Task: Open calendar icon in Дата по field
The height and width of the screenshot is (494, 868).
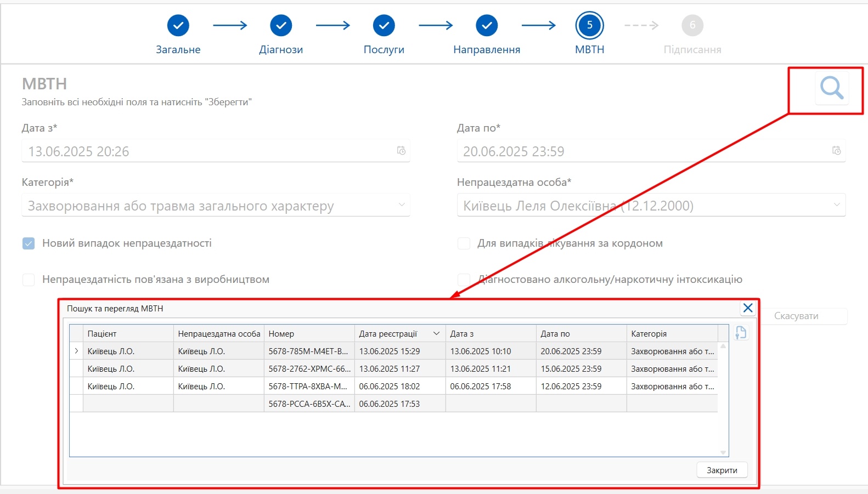Action: pos(836,151)
